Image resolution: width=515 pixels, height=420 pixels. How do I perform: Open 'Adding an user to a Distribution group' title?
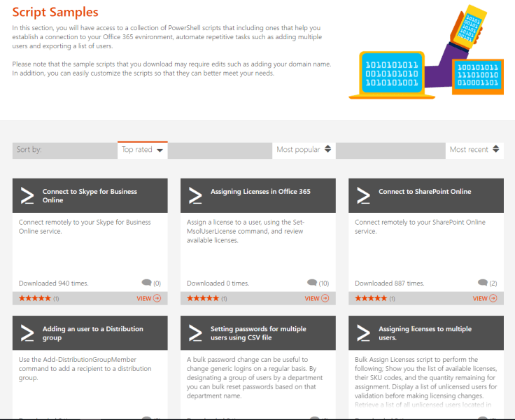coord(92,333)
